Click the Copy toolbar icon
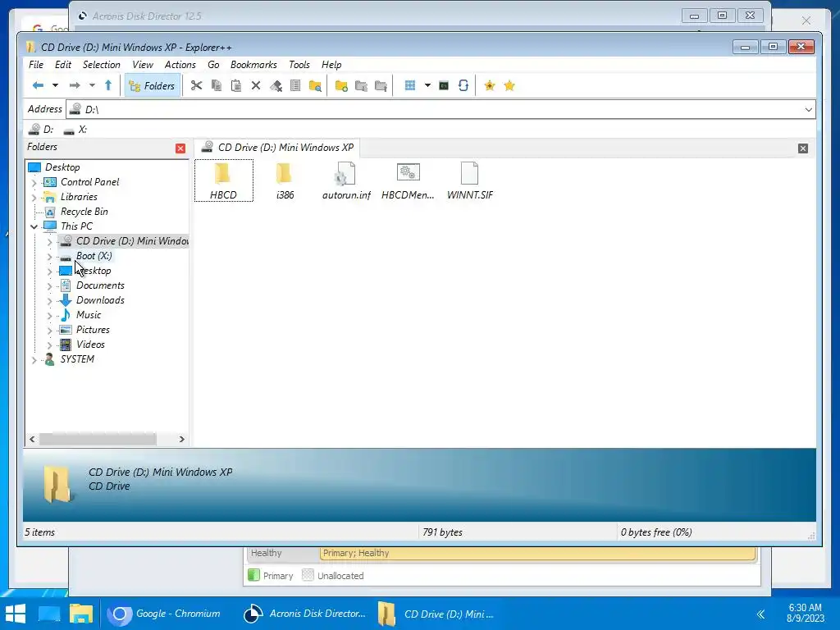 pyautogui.click(x=217, y=85)
